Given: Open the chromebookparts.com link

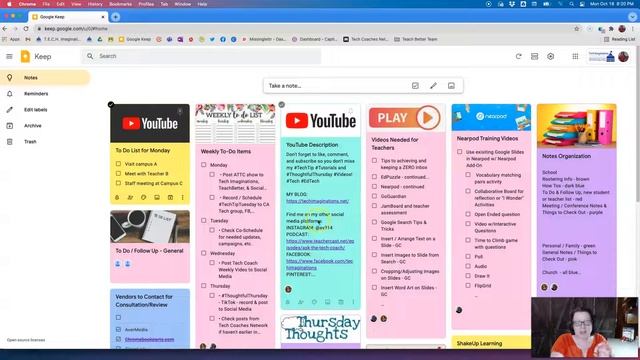Looking at the screenshot, I should coord(149,339).
